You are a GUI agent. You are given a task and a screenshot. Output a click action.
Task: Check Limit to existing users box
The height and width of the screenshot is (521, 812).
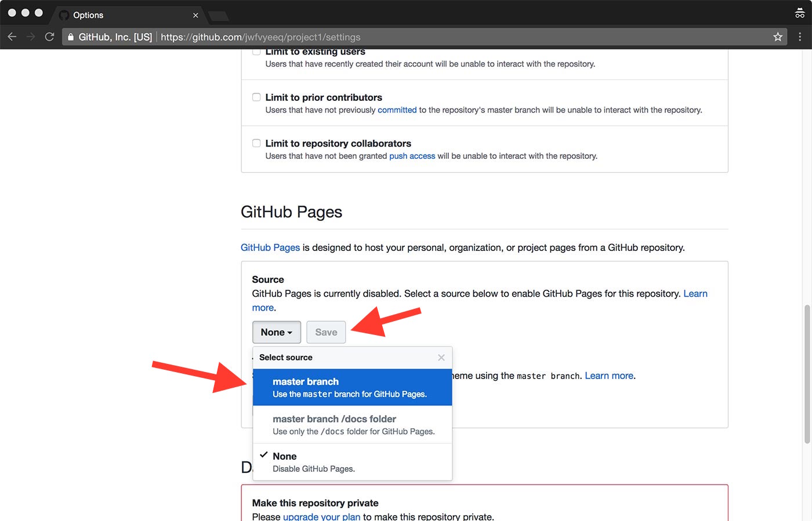256,52
